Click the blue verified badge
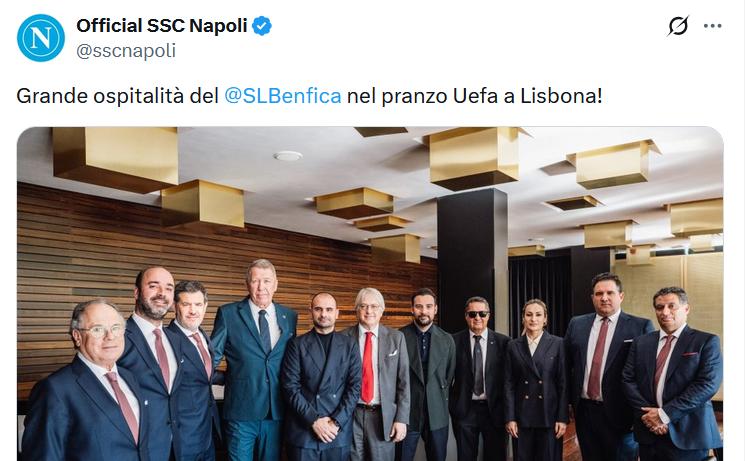Image resolution: width=747 pixels, height=461 pixels. tap(262, 26)
